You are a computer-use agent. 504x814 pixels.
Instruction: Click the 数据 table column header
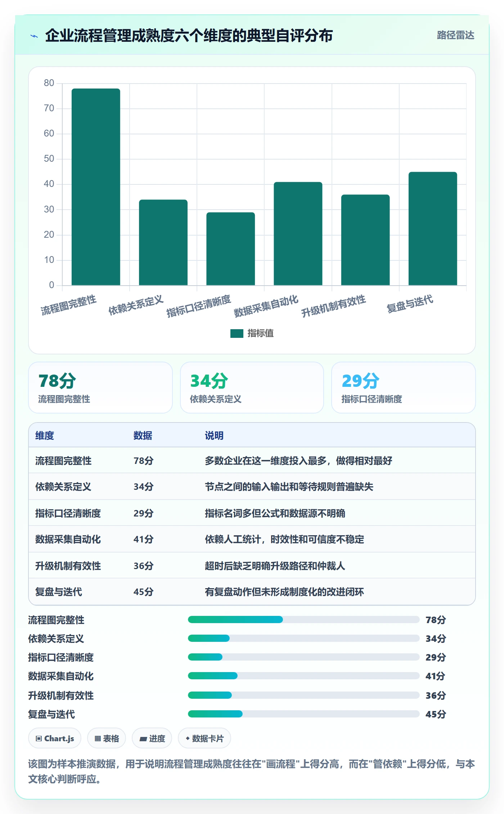click(x=143, y=435)
